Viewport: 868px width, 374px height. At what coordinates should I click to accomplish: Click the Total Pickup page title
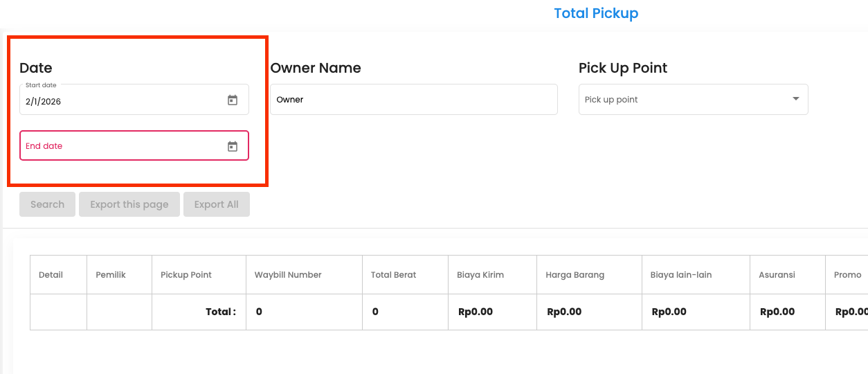(596, 13)
